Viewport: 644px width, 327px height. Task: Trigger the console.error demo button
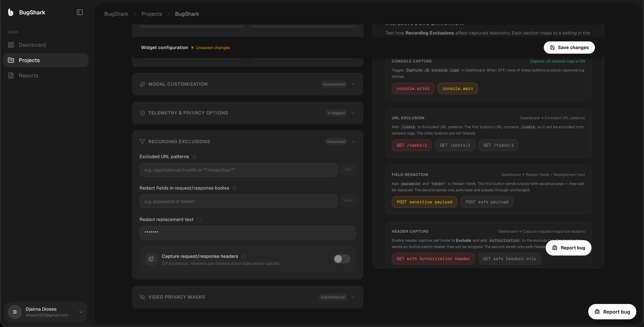click(413, 89)
